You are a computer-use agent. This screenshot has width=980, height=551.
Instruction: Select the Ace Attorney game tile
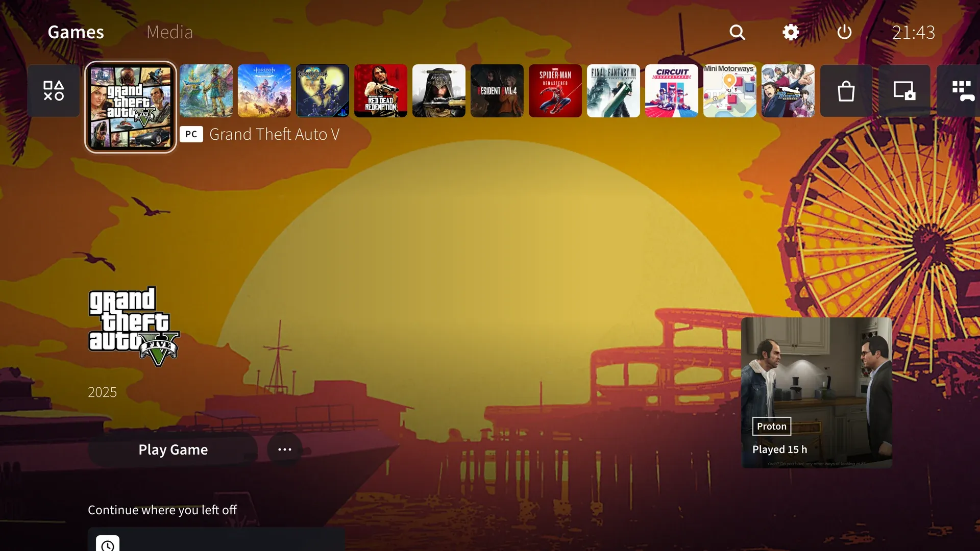788,91
